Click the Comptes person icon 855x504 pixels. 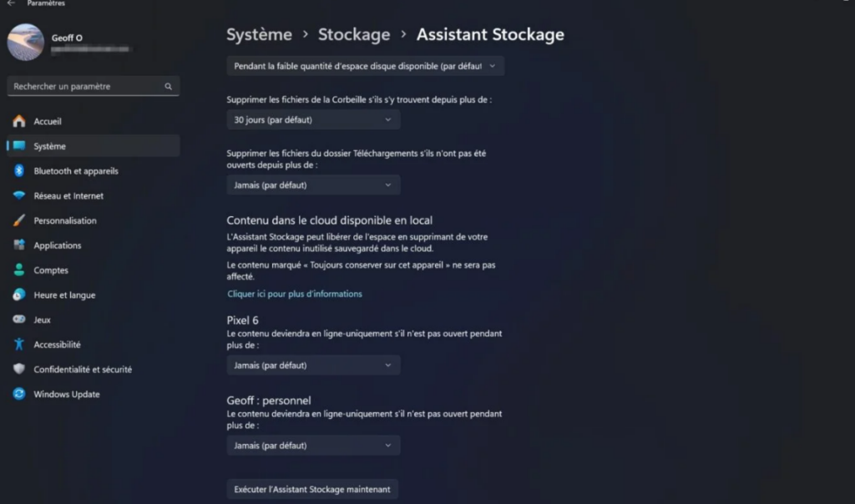(19, 270)
